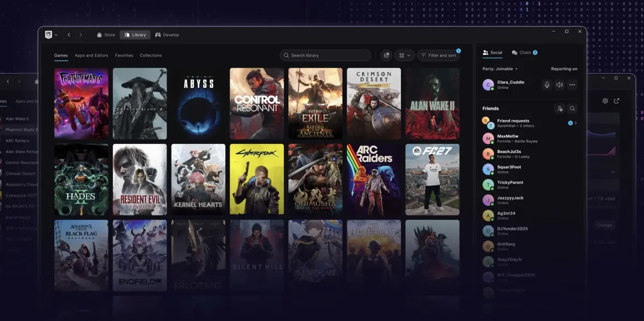Select the Apps and Editors tab

(91, 55)
